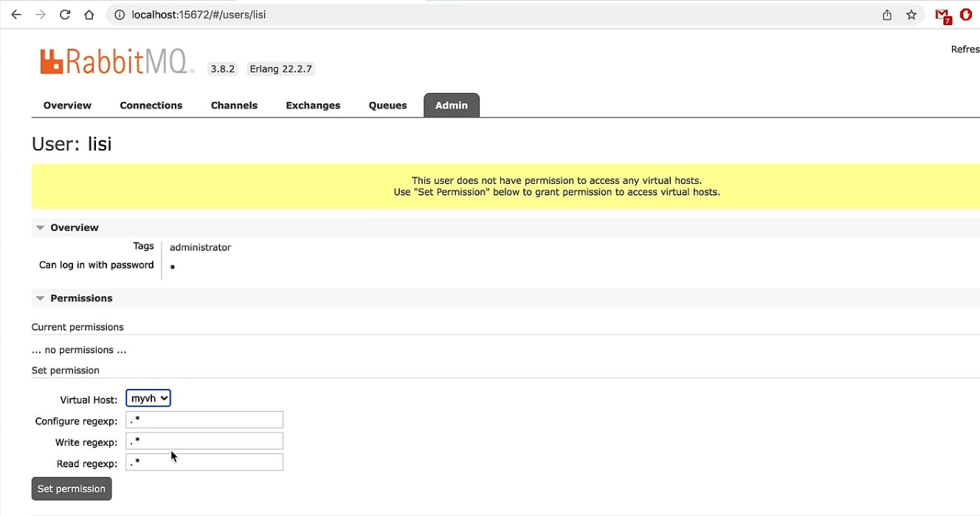Click the administrator tag text
980x516 pixels.
pos(200,247)
